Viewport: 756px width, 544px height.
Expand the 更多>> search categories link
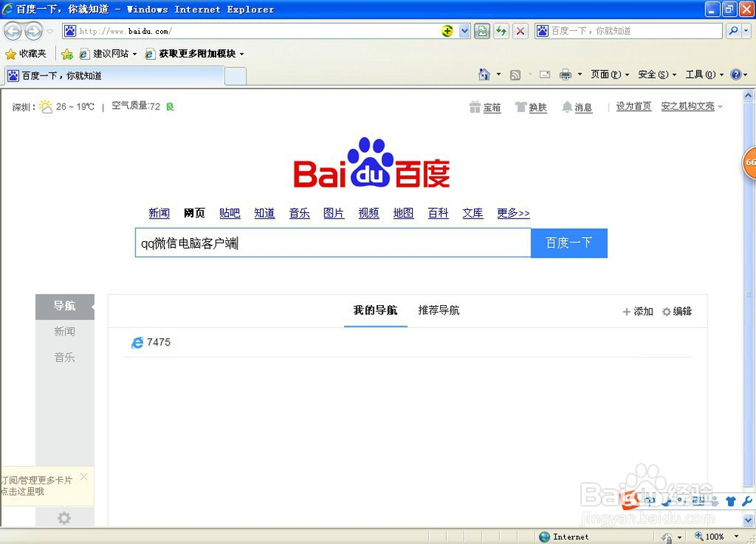(513, 213)
